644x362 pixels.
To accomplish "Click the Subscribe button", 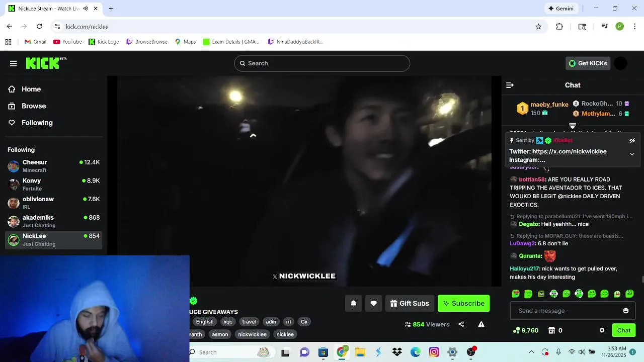I will [463, 303].
